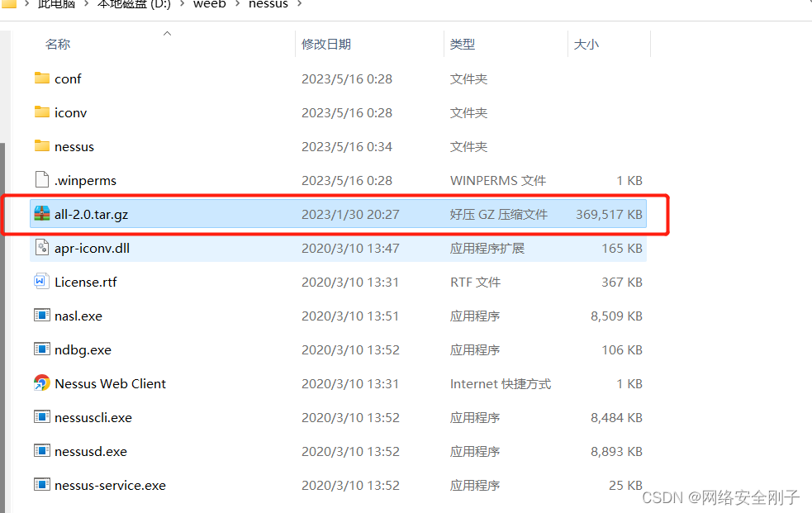Viewport: 812px width, 513px height.
Task: Click the 2020/3/10 13:51 date cell
Action: pyautogui.click(x=350, y=316)
